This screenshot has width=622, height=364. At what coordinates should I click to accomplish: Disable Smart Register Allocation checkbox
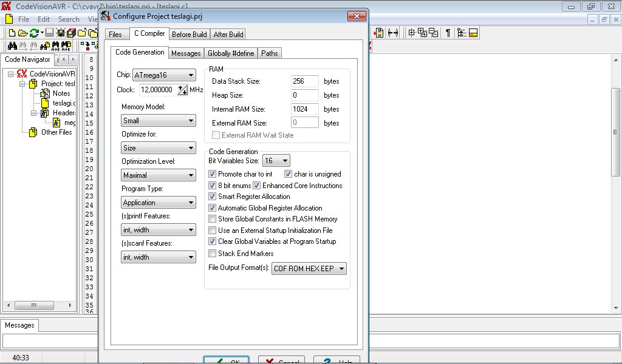pyautogui.click(x=212, y=197)
